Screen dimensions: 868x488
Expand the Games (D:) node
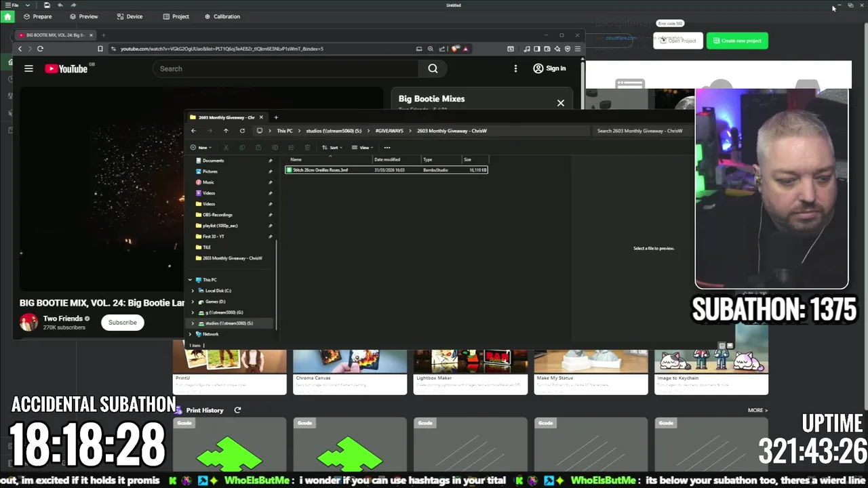pos(193,302)
